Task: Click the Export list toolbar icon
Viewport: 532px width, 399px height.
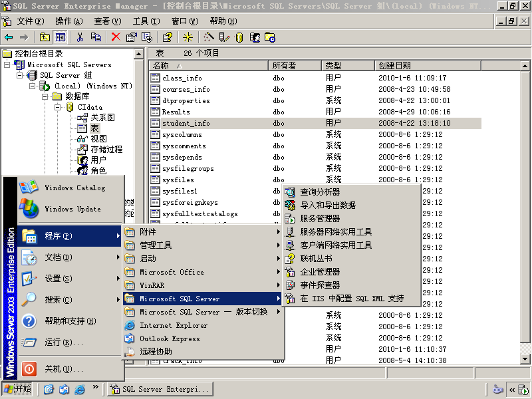Action: click(147, 37)
